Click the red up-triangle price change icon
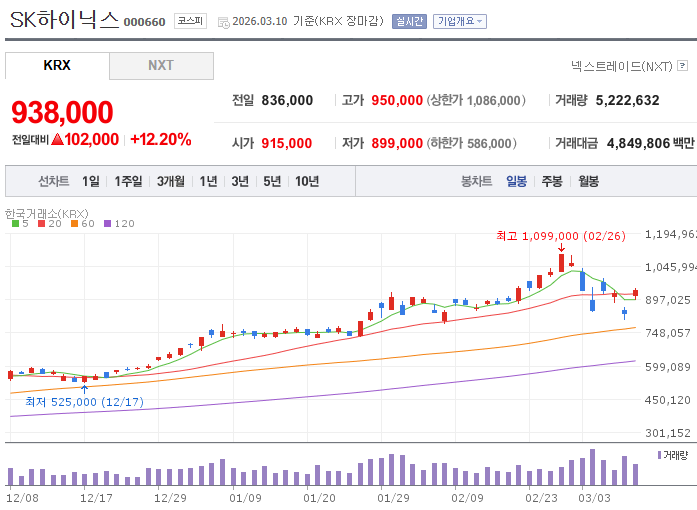This screenshot has height=510, width=697. [57, 140]
